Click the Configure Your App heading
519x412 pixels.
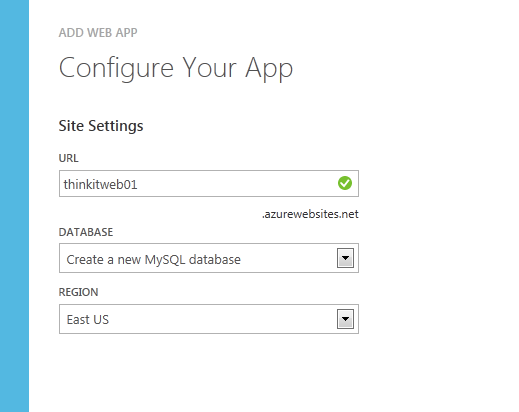tap(176, 68)
